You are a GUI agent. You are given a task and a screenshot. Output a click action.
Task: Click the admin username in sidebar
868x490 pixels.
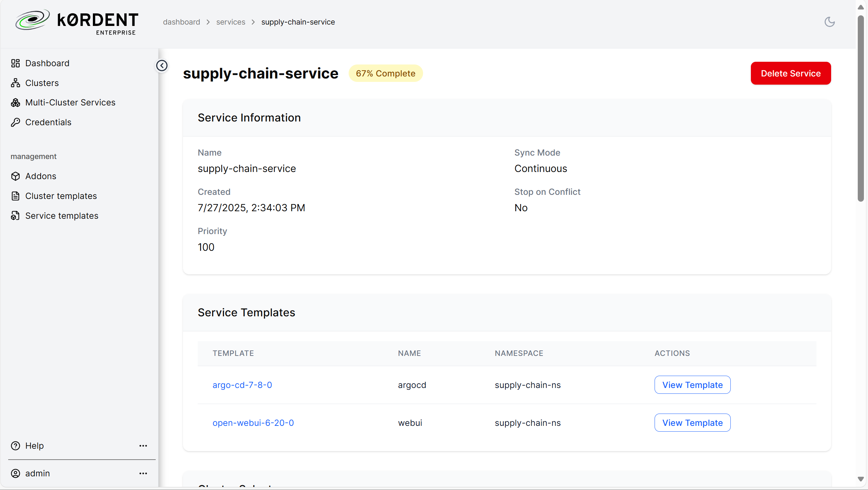pos(38,473)
